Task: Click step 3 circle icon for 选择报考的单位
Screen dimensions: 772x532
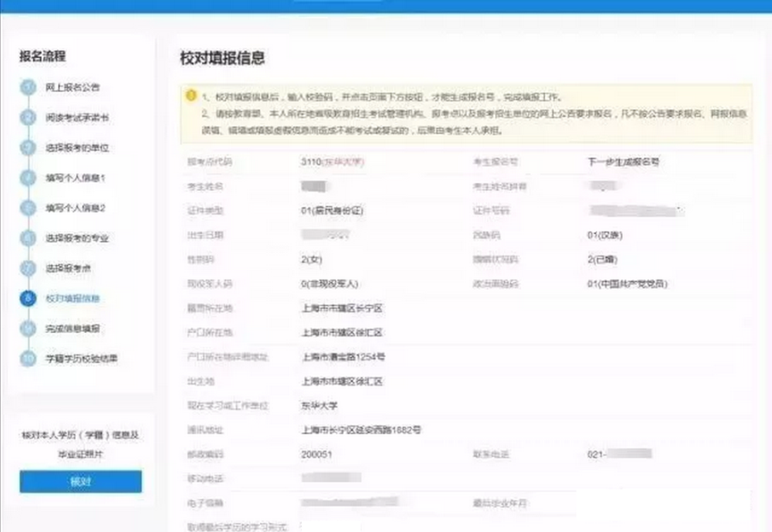Action: 28,148
